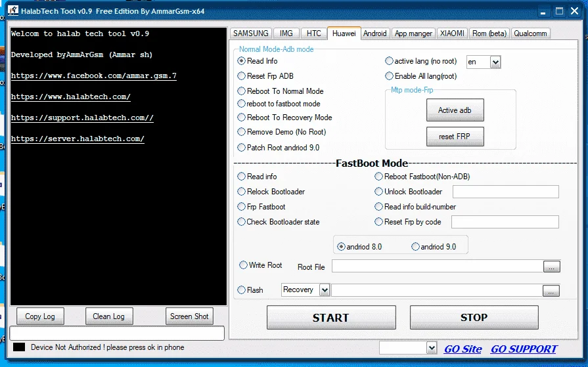Viewport: 588px width, 367px height.
Task: Select andriod 9.0 radio button
Action: tap(434, 247)
